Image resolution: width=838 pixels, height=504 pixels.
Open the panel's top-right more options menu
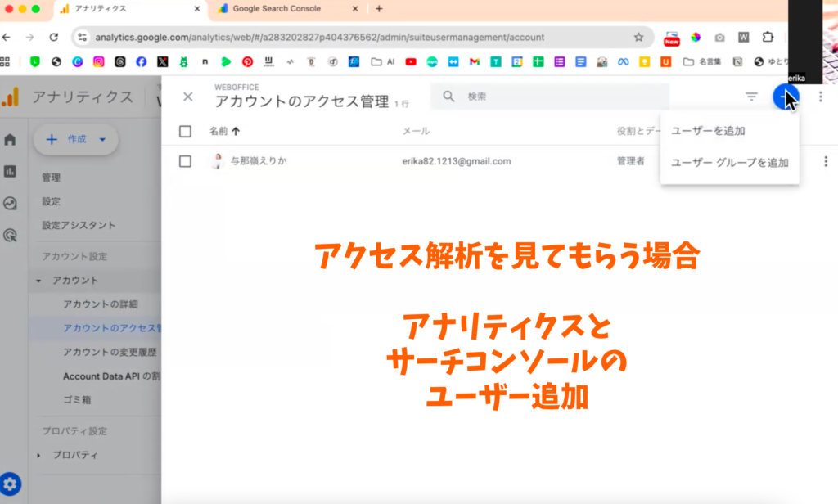pos(820,97)
